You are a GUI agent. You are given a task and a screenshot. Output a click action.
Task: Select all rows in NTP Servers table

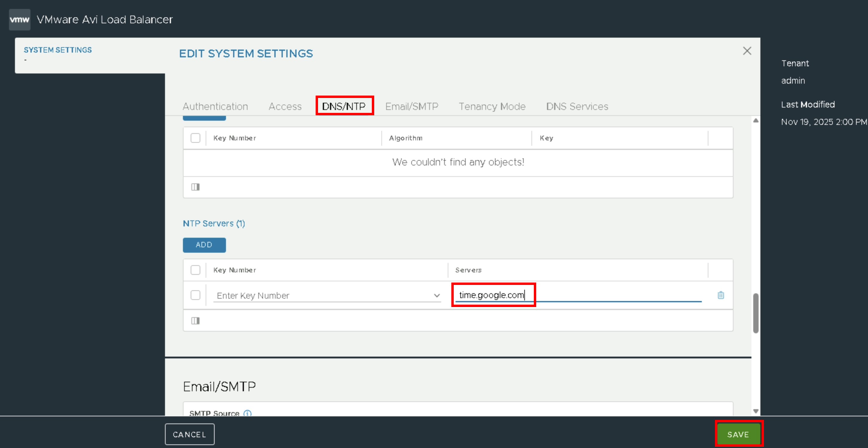point(195,270)
